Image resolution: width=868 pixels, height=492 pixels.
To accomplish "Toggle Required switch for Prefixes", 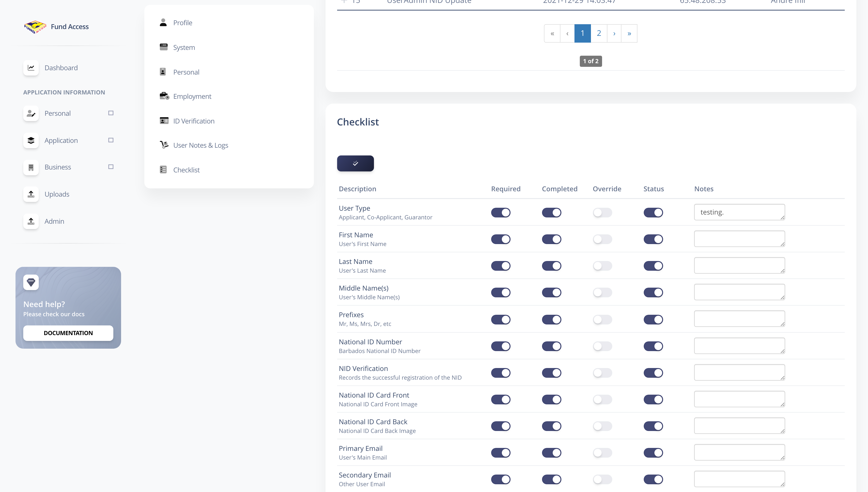I will (501, 320).
